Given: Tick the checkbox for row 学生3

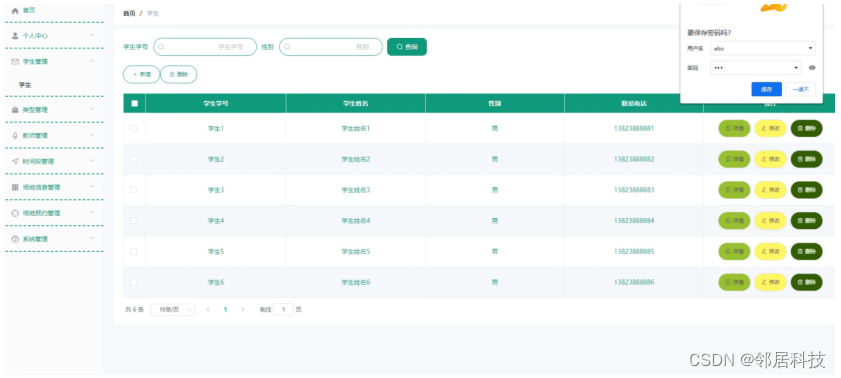Looking at the screenshot, I should (134, 190).
